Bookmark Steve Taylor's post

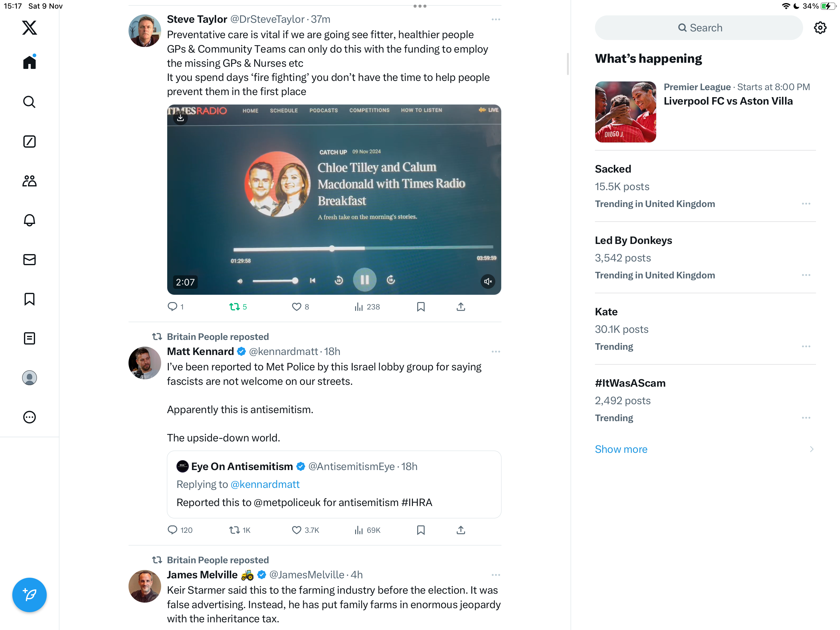421,307
